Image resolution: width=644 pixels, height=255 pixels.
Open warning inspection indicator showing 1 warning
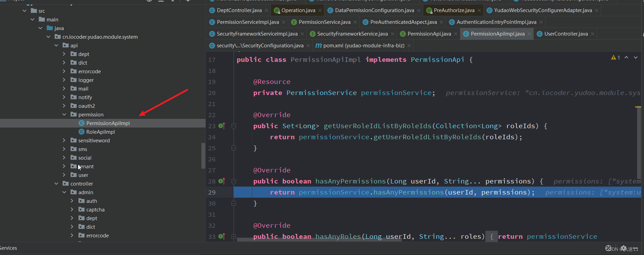615,57
